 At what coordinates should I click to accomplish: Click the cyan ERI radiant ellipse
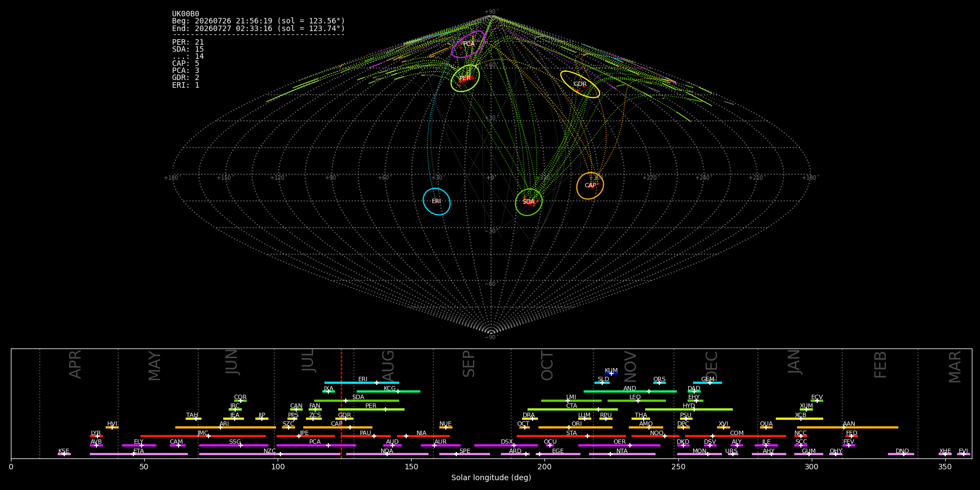pyautogui.click(x=437, y=201)
